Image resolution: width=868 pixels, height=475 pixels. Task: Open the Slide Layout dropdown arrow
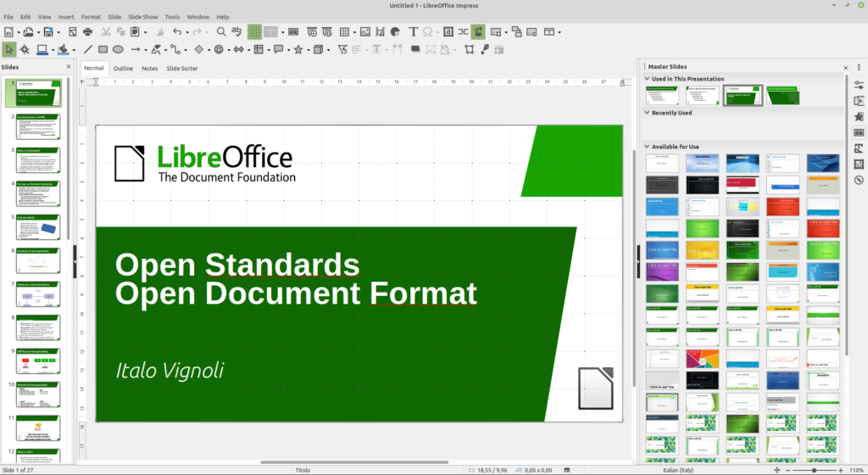[x=559, y=33]
